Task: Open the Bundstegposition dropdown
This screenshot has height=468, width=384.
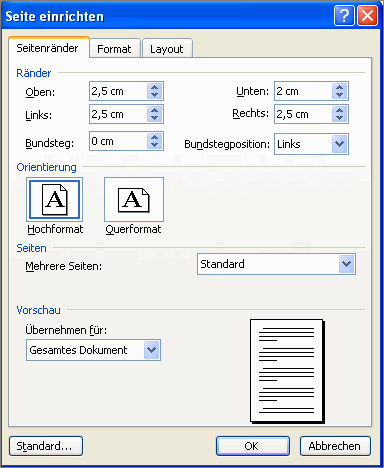Action: 339,144
